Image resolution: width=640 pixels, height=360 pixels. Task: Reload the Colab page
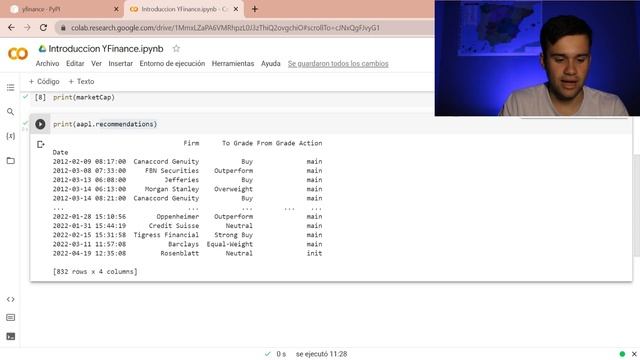(43, 28)
